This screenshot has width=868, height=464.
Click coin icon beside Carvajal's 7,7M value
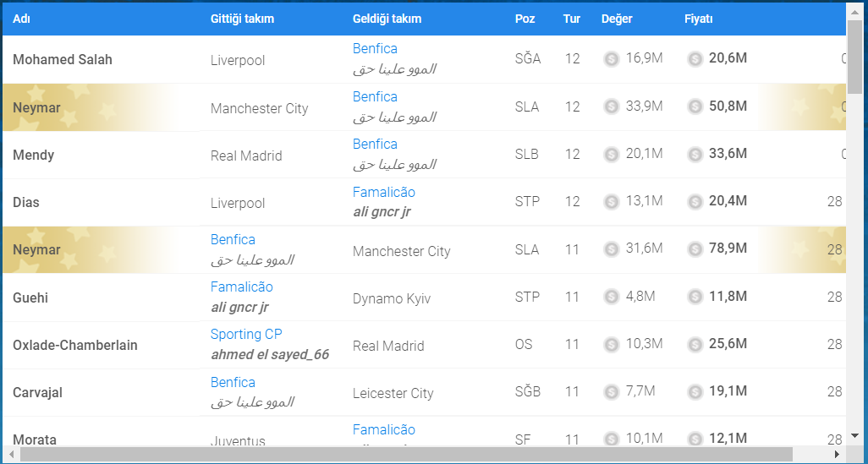[x=612, y=392]
